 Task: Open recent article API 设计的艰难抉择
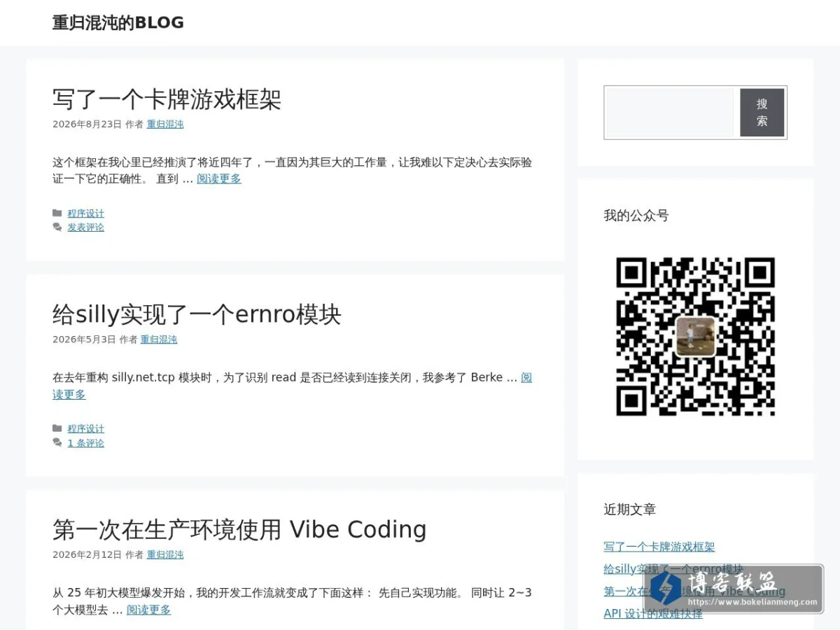(x=653, y=613)
